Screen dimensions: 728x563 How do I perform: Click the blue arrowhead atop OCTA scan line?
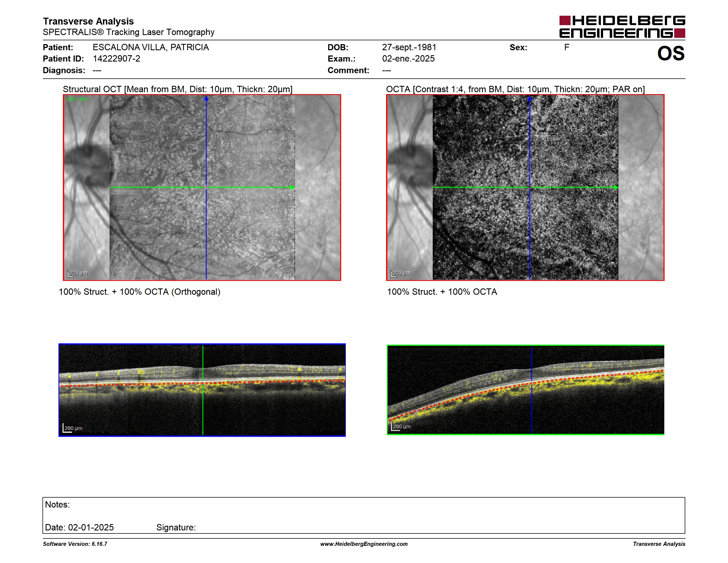coord(529,99)
